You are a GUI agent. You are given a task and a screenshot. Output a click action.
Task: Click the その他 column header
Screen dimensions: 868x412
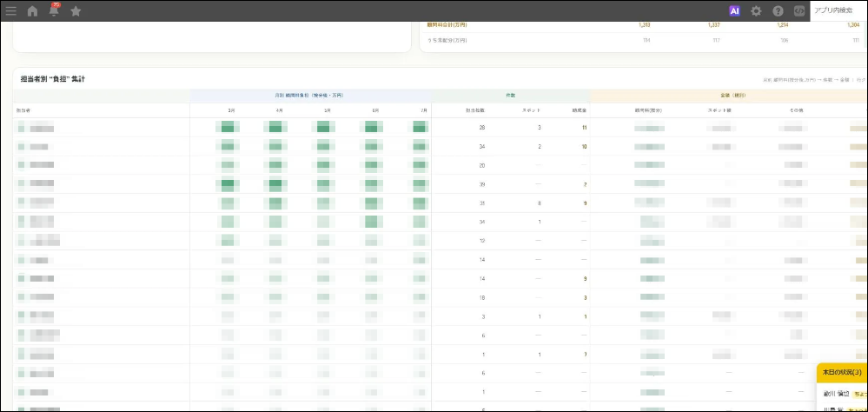(796, 110)
